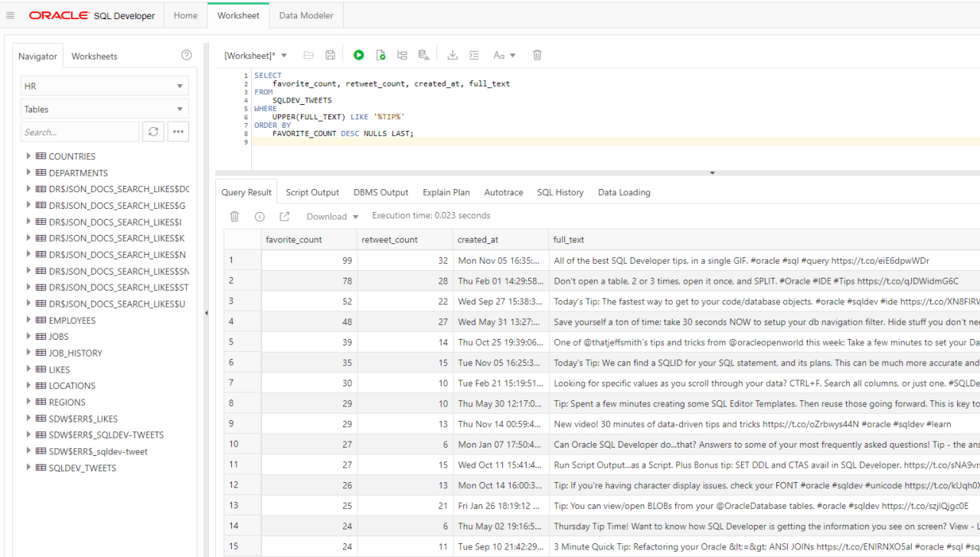Viewport: 980px width, 557px height.
Task: Click the Open worksheet folder icon
Action: pyautogui.click(x=309, y=55)
